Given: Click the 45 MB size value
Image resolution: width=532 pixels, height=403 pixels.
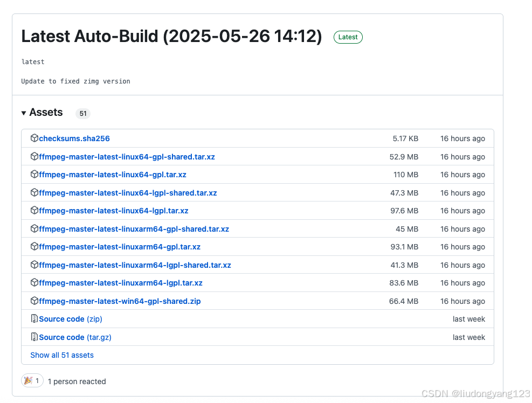Looking at the screenshot, I should 407,229.
